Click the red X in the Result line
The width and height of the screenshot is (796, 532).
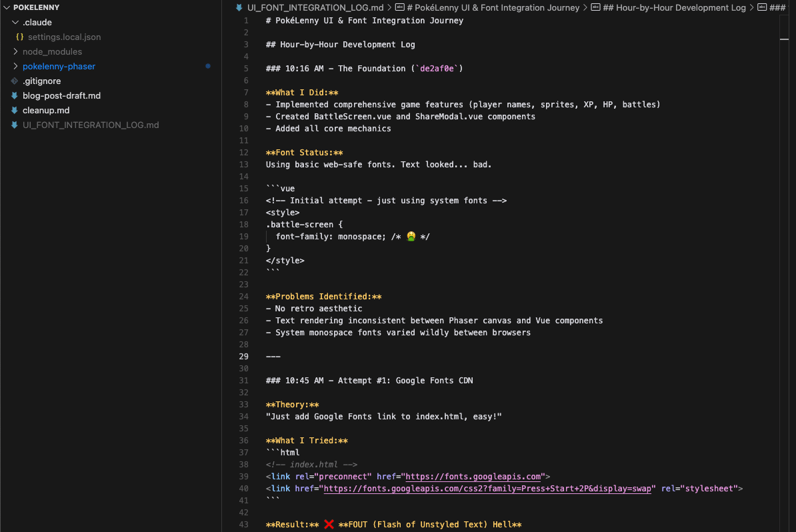coord(329,525)
